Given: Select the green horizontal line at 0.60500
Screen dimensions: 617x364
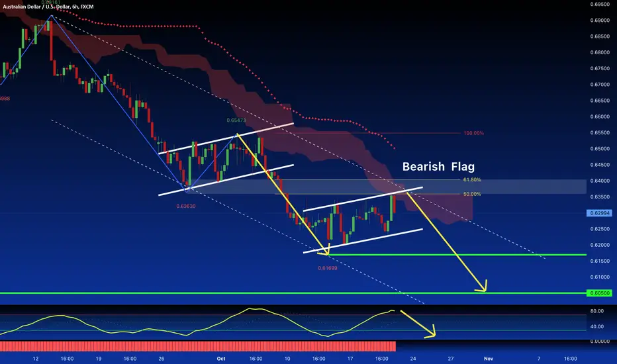Looking at the screenshot, I should coord(293,293).
